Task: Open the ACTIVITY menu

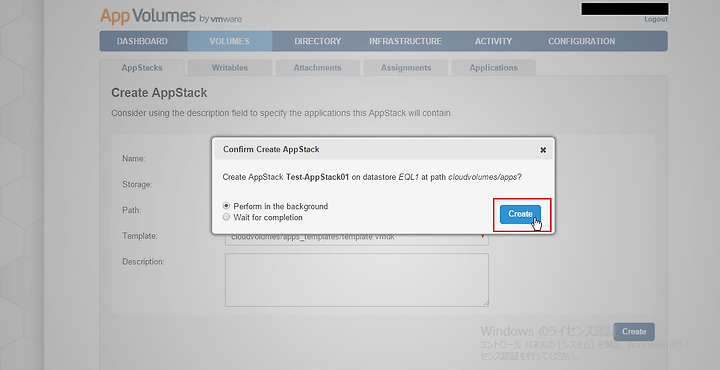Action: pyautogui.click(x=494, y=41)
